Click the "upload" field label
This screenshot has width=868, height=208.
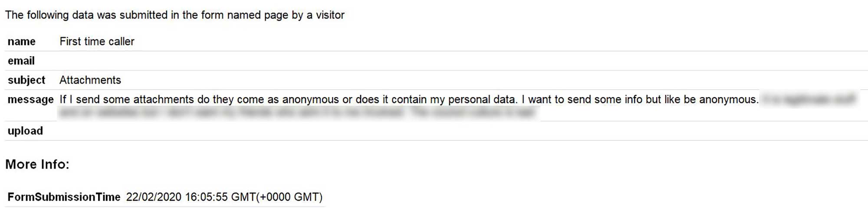[25, 131]
